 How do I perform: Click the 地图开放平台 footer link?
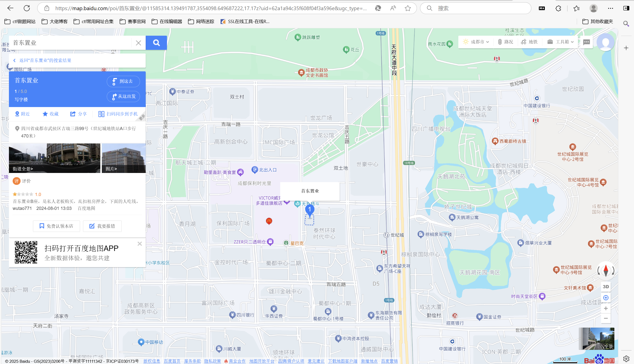[262, 361]
